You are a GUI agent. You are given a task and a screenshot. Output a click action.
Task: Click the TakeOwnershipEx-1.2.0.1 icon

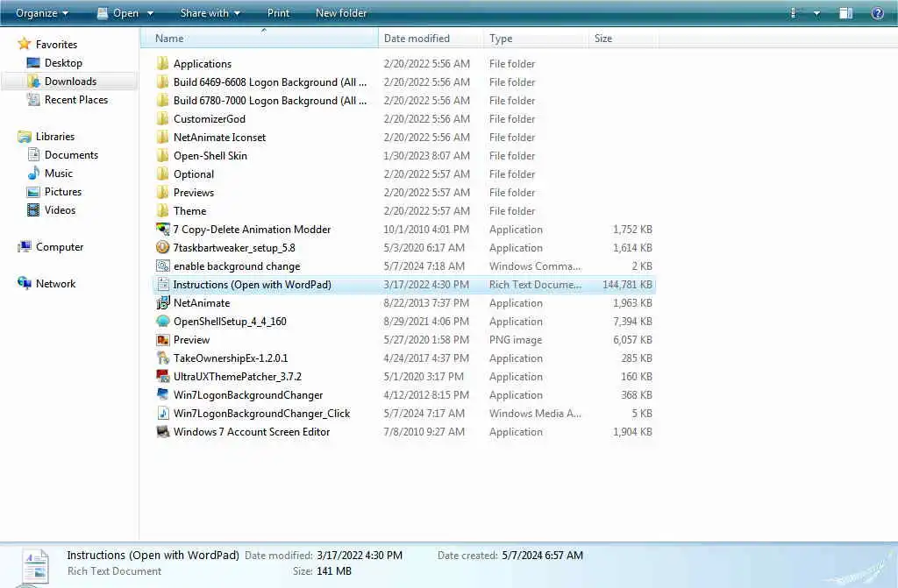click(x=162, y=358)
